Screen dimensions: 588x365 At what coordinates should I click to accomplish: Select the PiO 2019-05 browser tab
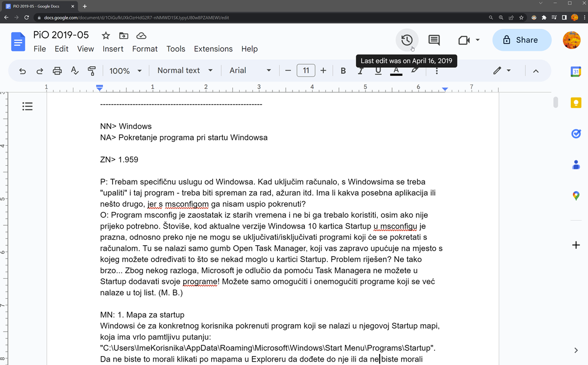pos(39,6)
